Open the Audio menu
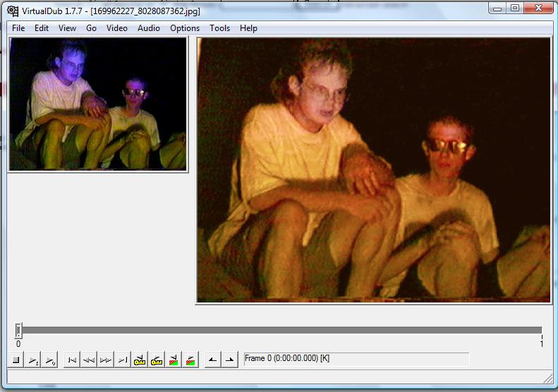 click(149, 28)
